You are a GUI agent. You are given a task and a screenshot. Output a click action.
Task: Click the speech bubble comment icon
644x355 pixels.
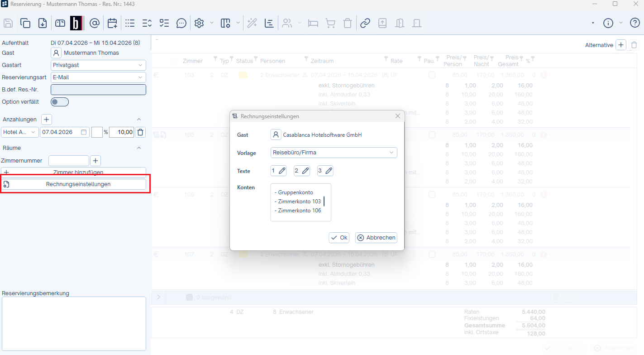181,23
